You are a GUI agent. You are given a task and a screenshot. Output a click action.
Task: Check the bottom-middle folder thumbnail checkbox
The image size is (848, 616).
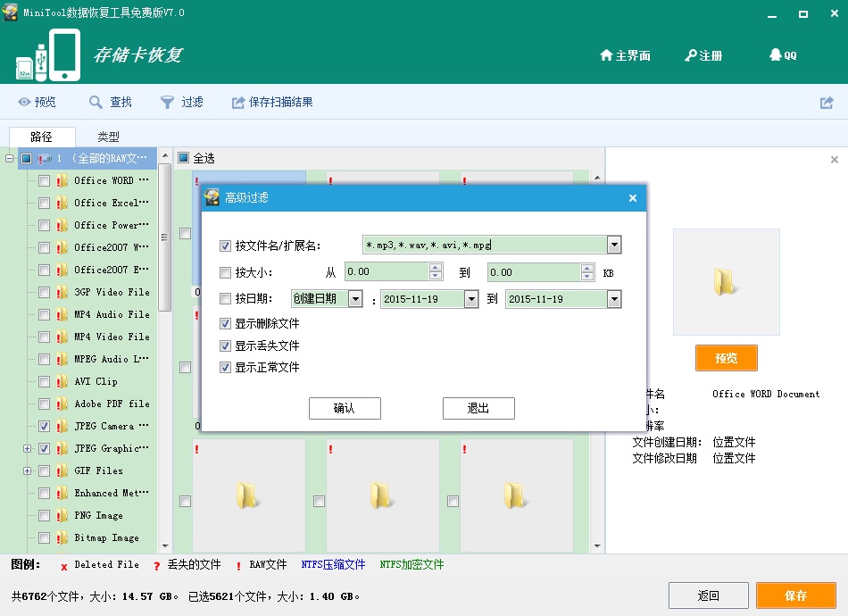tap(319, 502)
